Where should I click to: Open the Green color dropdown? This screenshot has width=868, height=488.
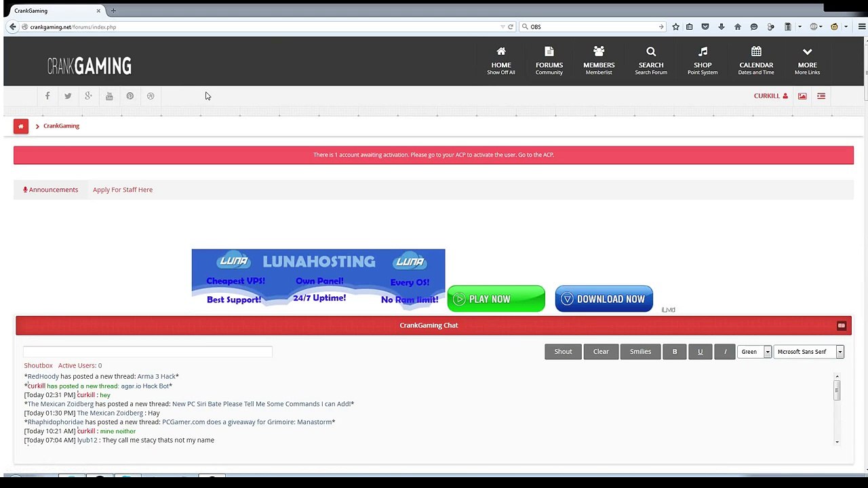755,352
